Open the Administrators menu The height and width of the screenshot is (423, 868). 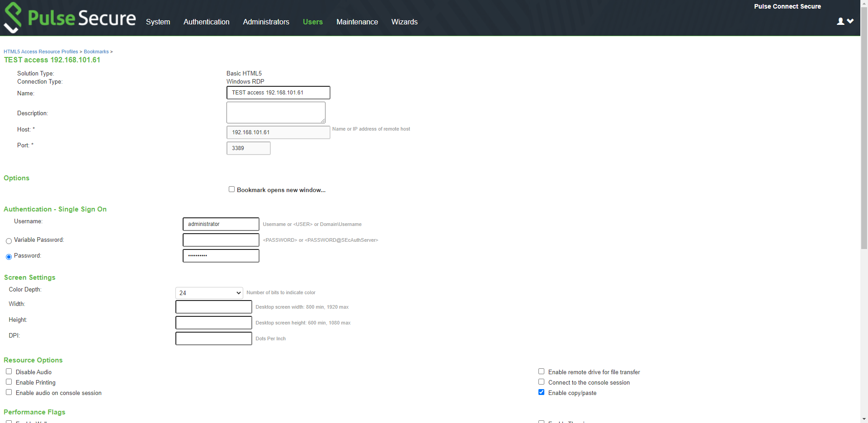[266, 22]
